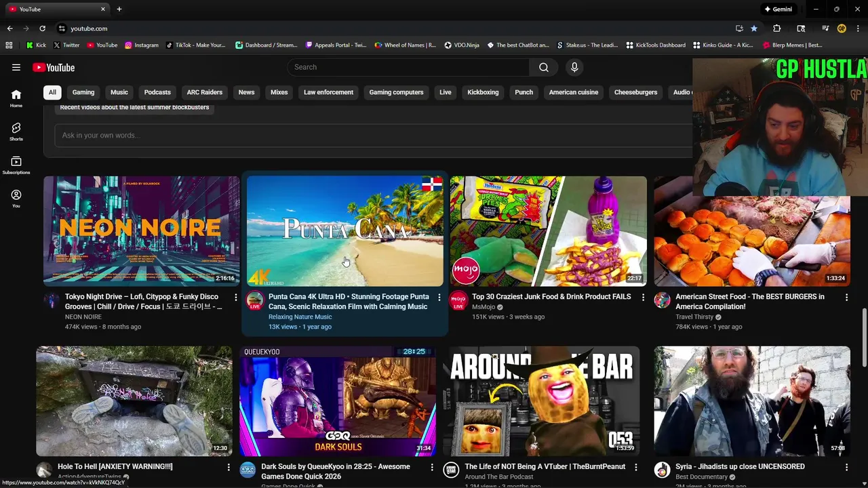Open the Chrome three-dot menu
The height and width of the screenshot is (488, 868).
point(858,28)
